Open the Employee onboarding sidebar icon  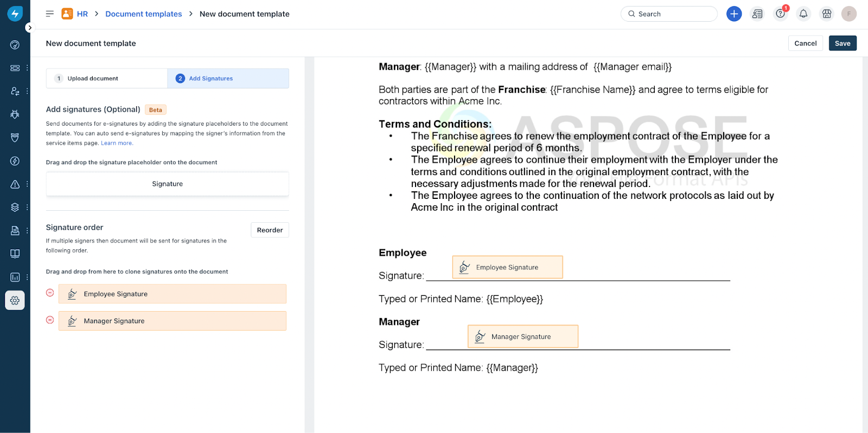click(15, 91)
